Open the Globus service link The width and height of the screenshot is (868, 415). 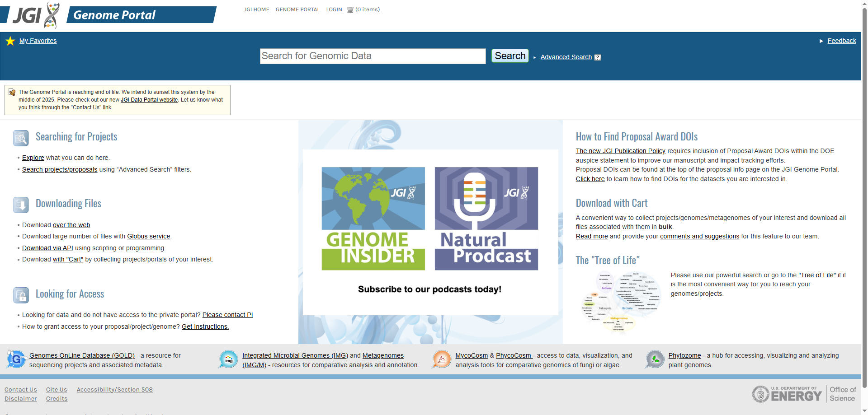click(x=149, y=236)
